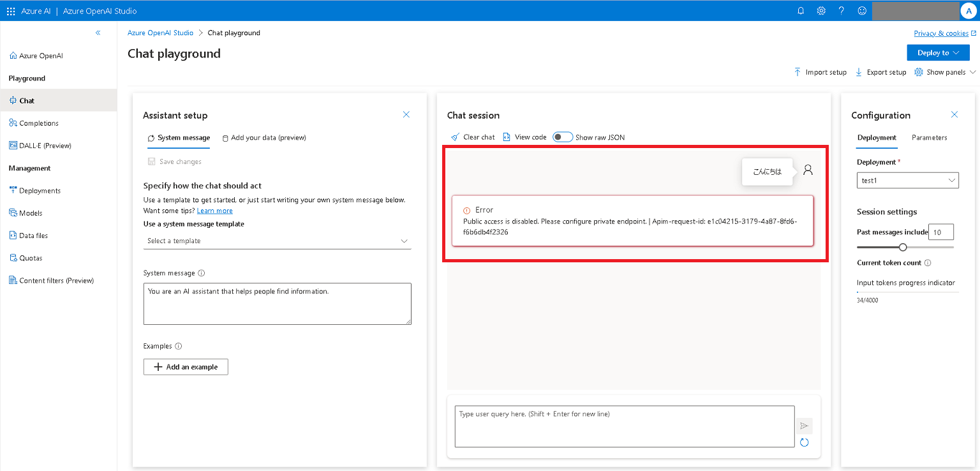Switch to the Parameters tab
Viewport: 980px width, 471px height.
[x=929, y=138]
